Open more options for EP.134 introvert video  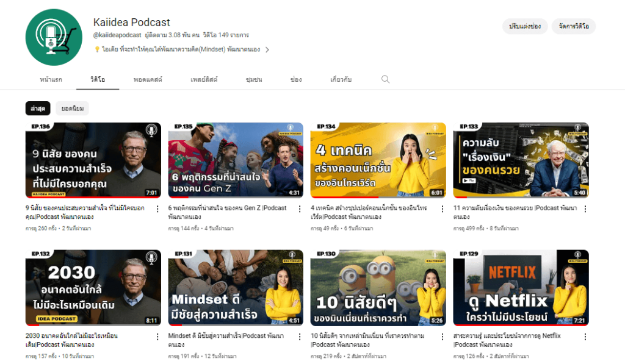tap(443, 209)
